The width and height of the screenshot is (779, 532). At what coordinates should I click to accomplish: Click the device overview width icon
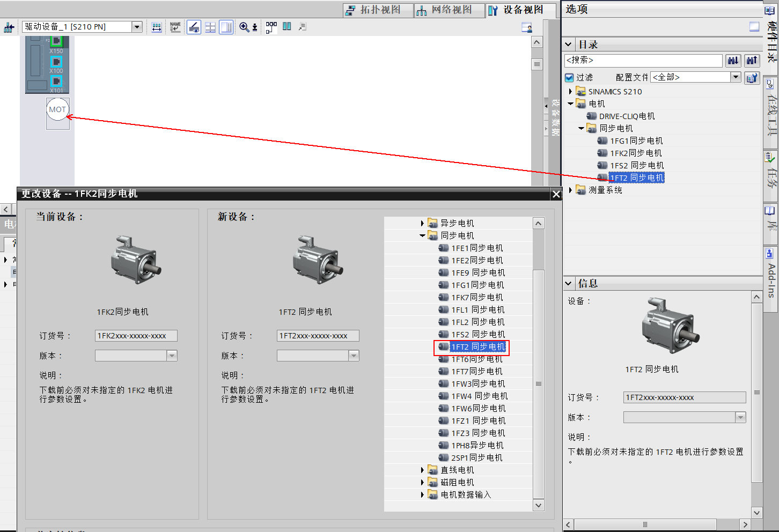coord(157,27)
